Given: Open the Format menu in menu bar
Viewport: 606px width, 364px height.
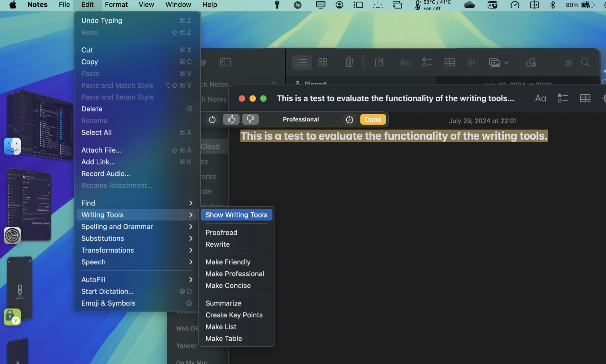Looking at the screenshot, I should 116,5.
